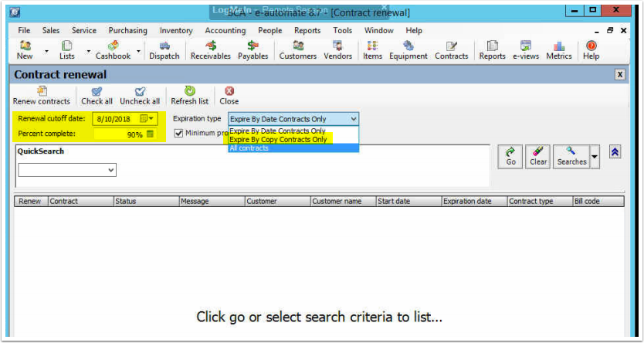Select All contracts option

(293, 148)
